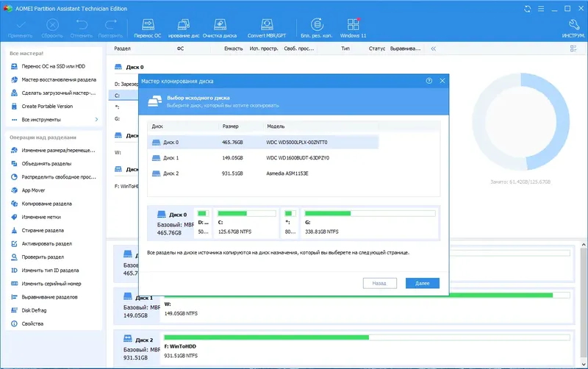588x369 pixels.
Task: Click the Migrate OS toolbar icon (Перенос ОС)
Action: (x=148, y=28)
